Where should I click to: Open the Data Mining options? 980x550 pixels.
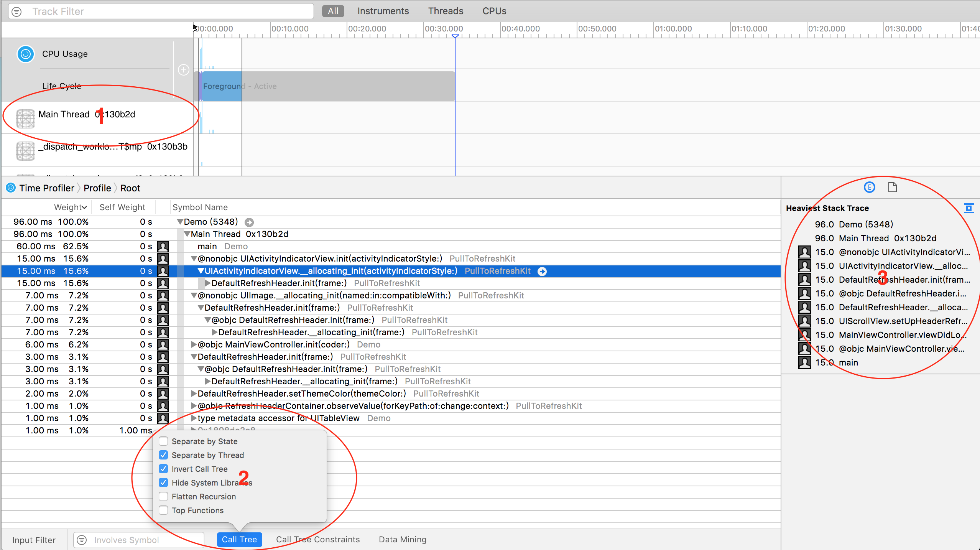pos(402,540)
